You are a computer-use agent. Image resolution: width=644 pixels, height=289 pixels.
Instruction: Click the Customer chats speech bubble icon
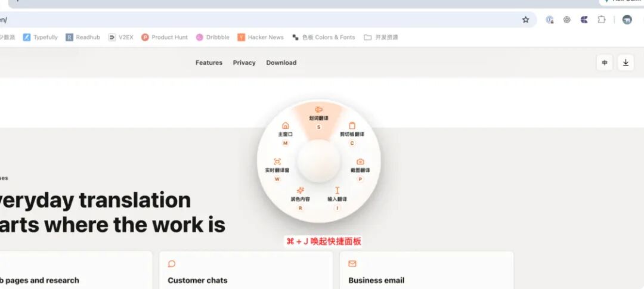172,263
